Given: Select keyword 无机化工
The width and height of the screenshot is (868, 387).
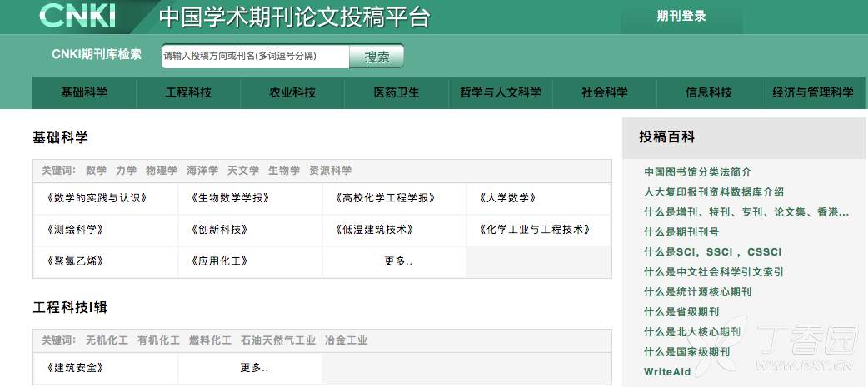Looking at the screenshot, I should (107, 340).
